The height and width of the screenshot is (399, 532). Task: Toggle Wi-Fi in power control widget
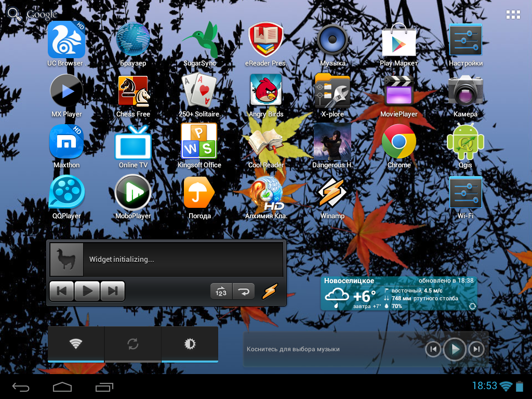(x=76, y=344)
